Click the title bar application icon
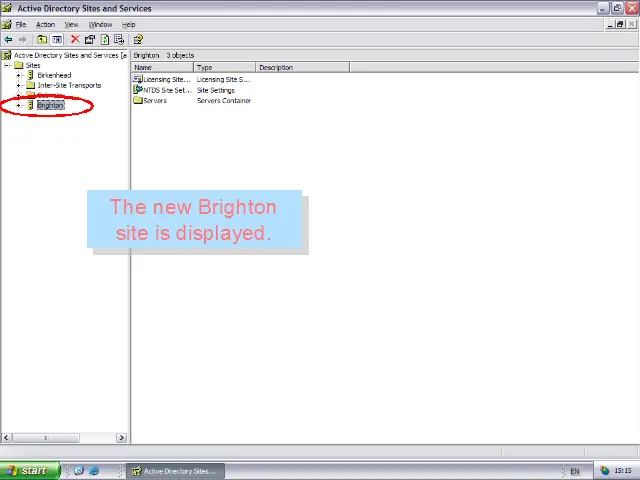 coord(7,8)
